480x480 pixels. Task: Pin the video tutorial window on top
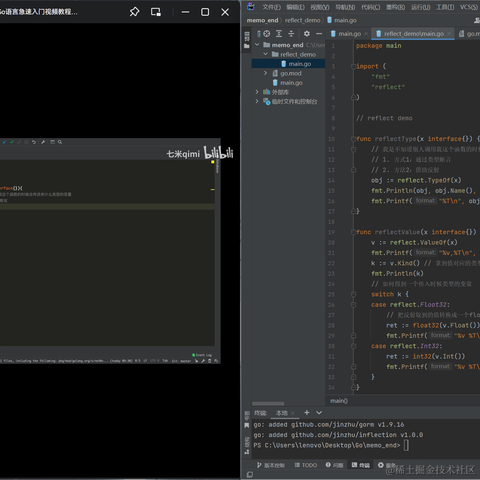134,12
